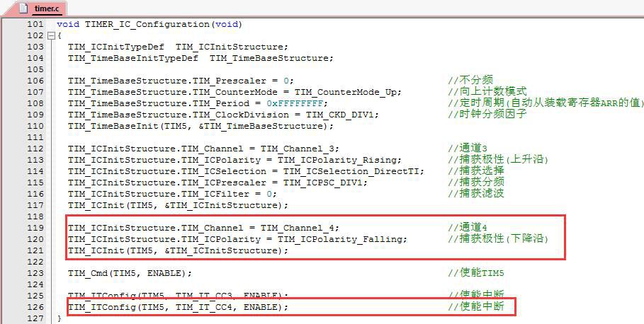
Task: Click the comment //不分频 on line 106
Action: coord(470,81)
